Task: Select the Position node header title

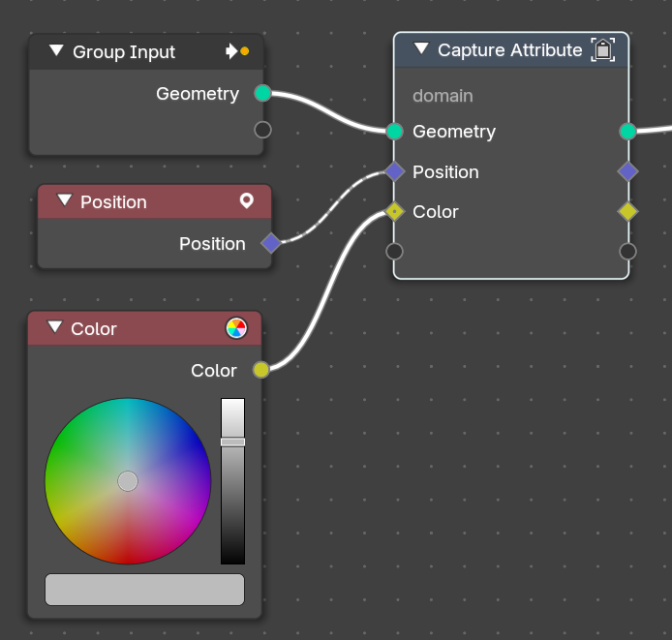Action: tap(113, 202)
